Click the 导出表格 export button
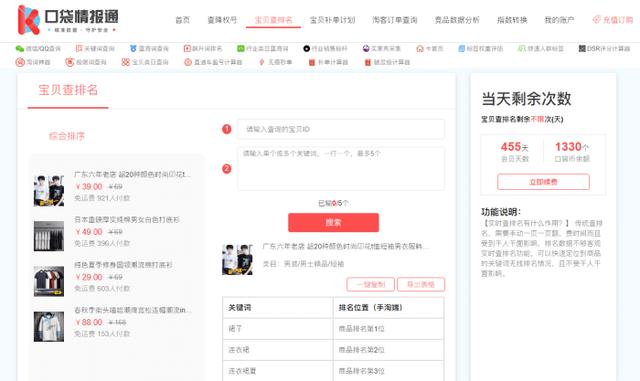The height and width of the screenshot is (381, 640). 421,285
